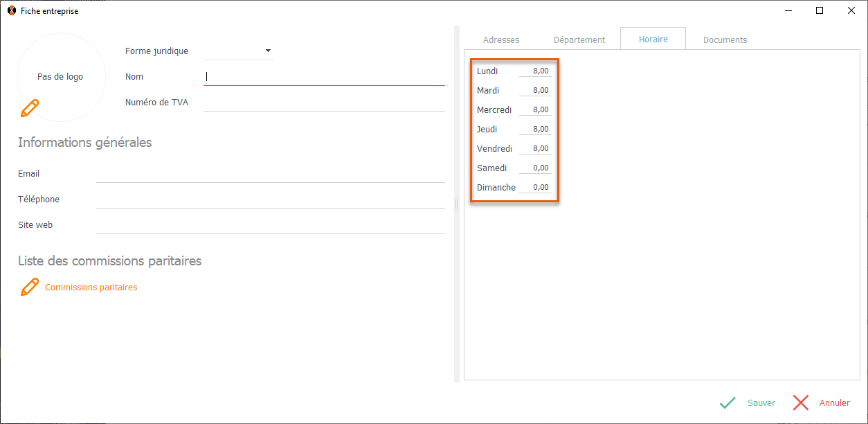Focus the Nom text field
Image resolution: width=868 pixels, height=424 pixels.
(x=324, y=77)
